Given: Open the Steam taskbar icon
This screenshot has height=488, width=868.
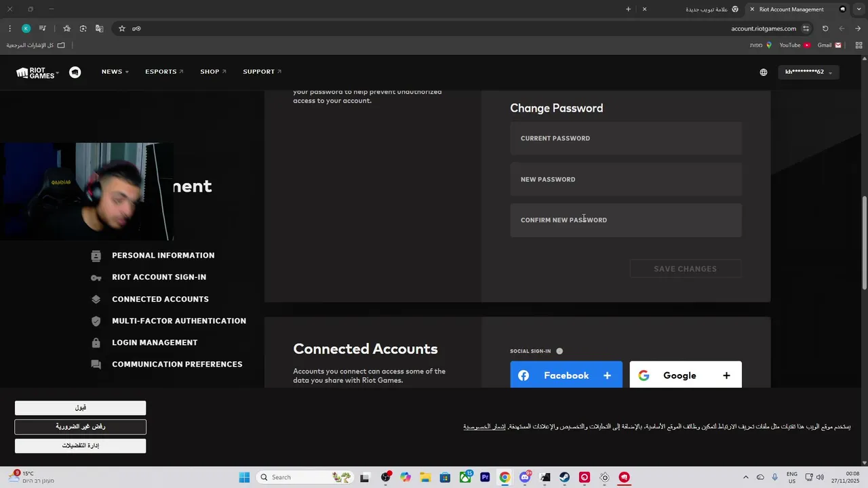Looking at the screenshot, I should pyautogui.click(x=564, y=477).
